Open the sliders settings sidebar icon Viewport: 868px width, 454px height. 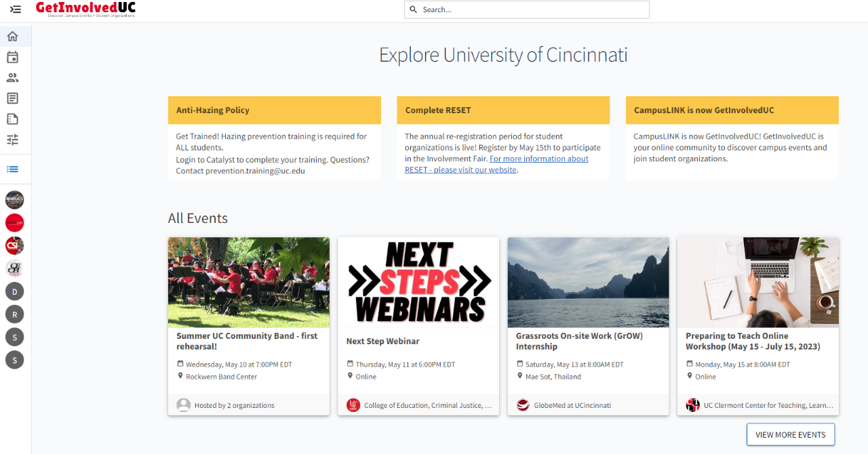pyautogui.click(x=12, y=140)
